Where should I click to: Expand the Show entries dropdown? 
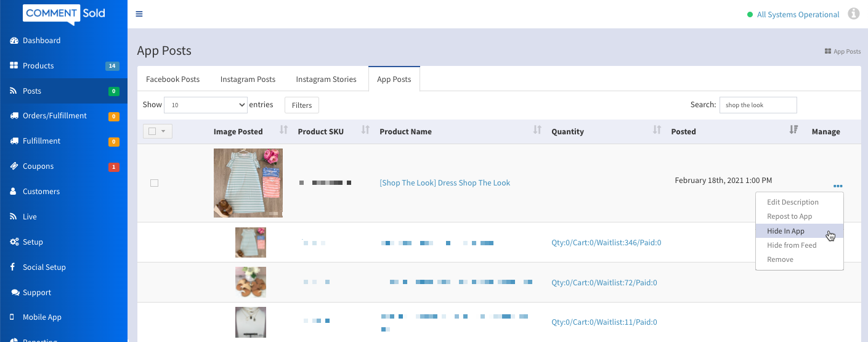(x=206, y=105)
